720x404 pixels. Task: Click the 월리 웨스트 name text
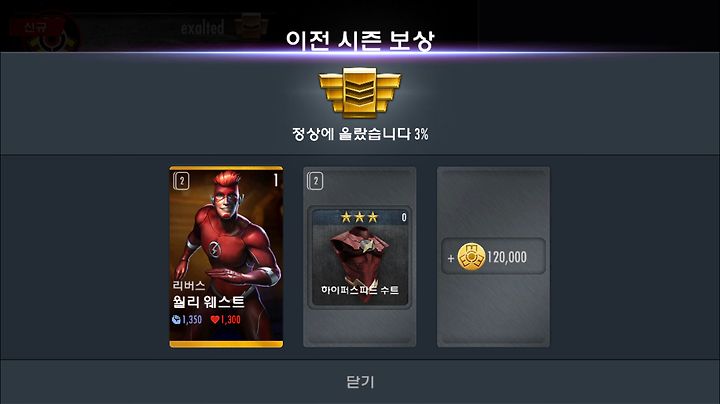208,302
